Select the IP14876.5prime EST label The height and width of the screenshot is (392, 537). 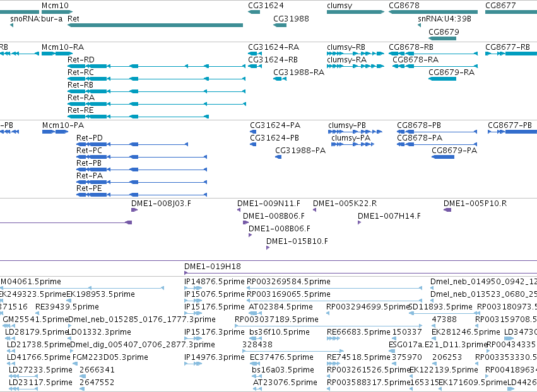coord(215,282)
